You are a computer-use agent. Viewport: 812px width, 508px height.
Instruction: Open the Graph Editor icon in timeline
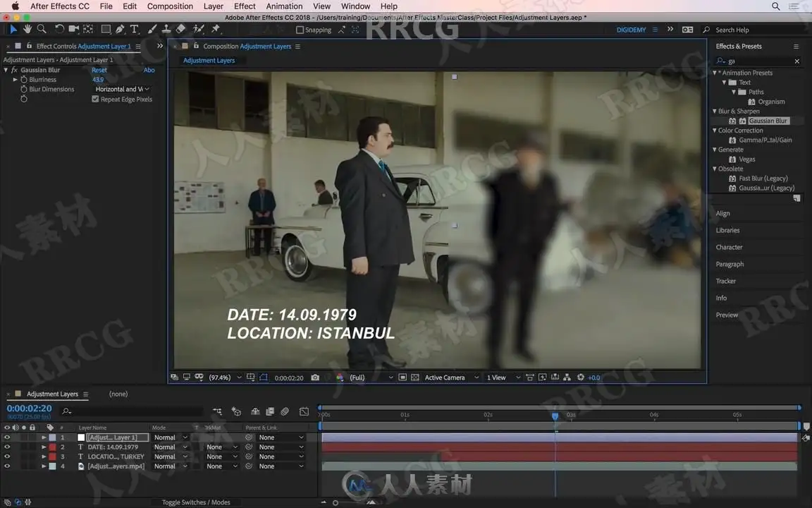[x=304, y=411]
